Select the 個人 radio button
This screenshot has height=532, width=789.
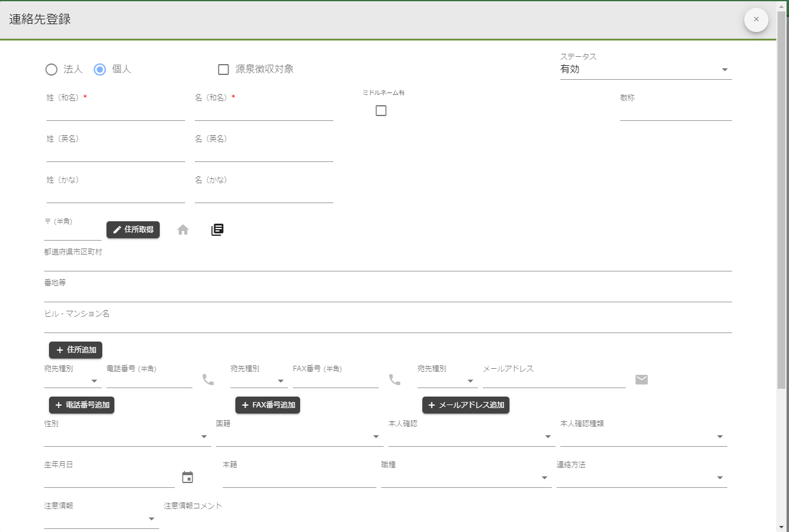click(100, 70)
